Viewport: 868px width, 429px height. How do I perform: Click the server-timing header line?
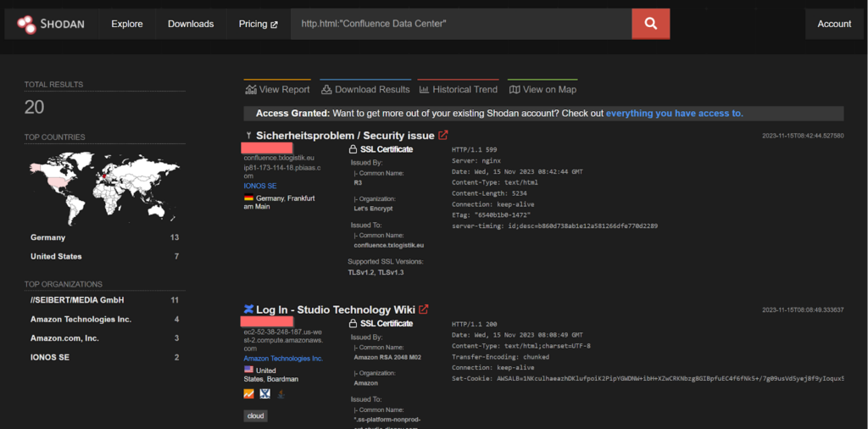(554, 226)
